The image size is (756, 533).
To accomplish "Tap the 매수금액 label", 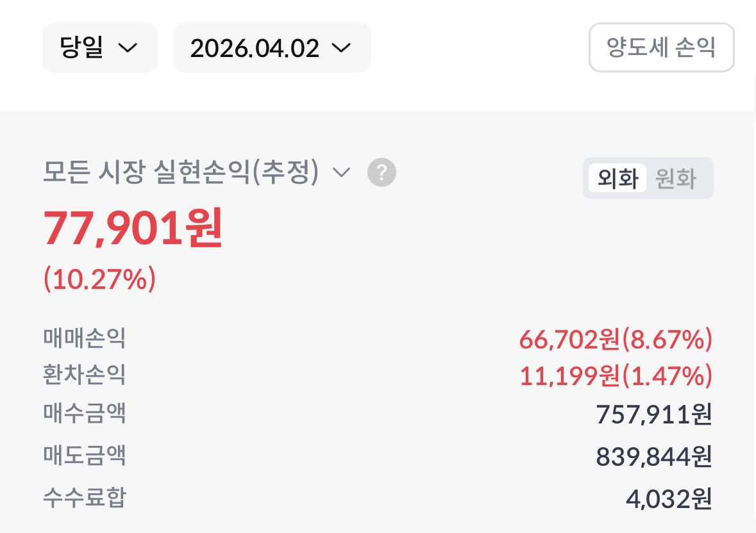I will pos(85,413).
